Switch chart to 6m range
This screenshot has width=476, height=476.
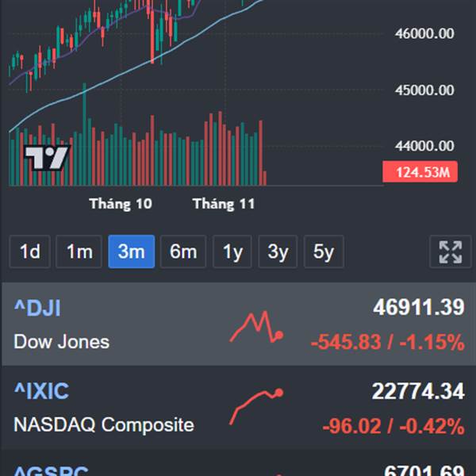183,252
